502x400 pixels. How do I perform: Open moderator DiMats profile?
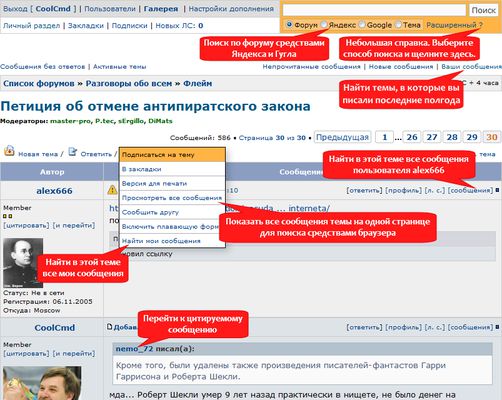(160, 121)
